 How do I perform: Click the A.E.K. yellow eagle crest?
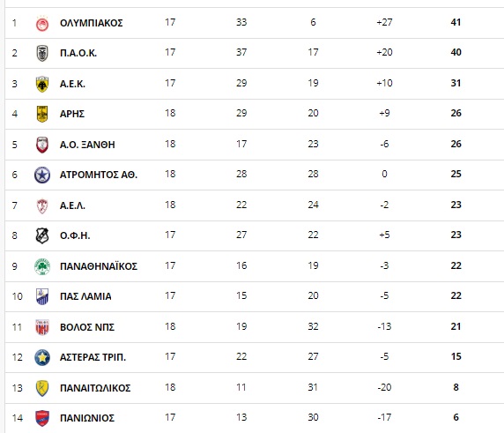(x=42, y=84)
